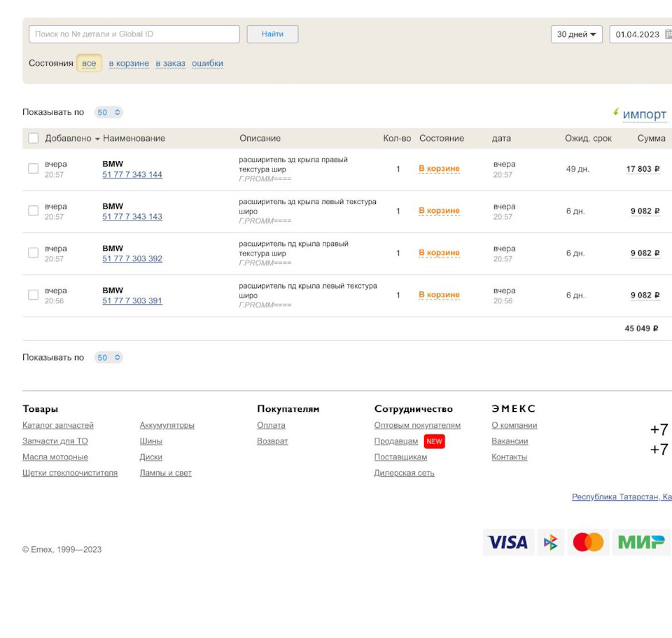This screenshot has width=672, height=638.
Task: Click the МИР payment logo
Action: coord(641,542)
